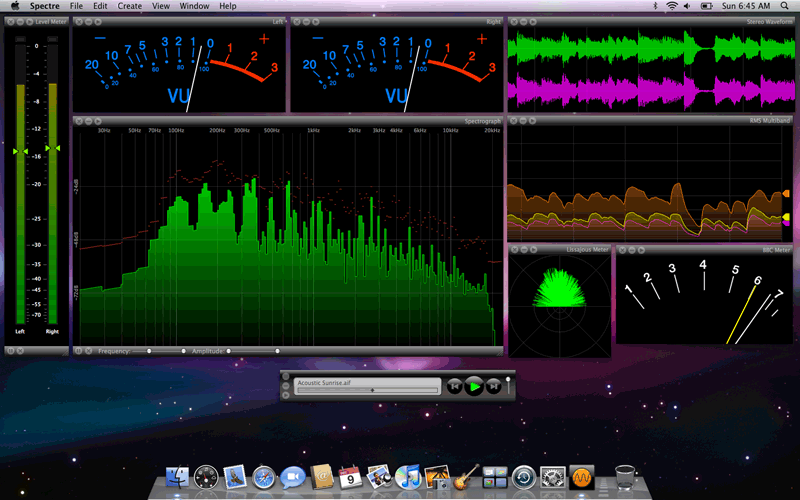The height and width of the screenshot is (500, 800).
Task: Click the Left VU meter dial
Action: [179, 69]
